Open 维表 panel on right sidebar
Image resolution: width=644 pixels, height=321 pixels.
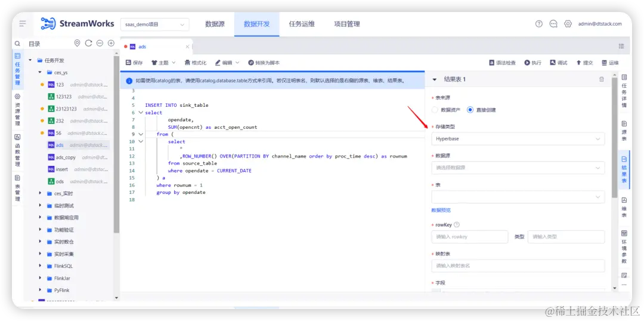[x=624, y=207]
